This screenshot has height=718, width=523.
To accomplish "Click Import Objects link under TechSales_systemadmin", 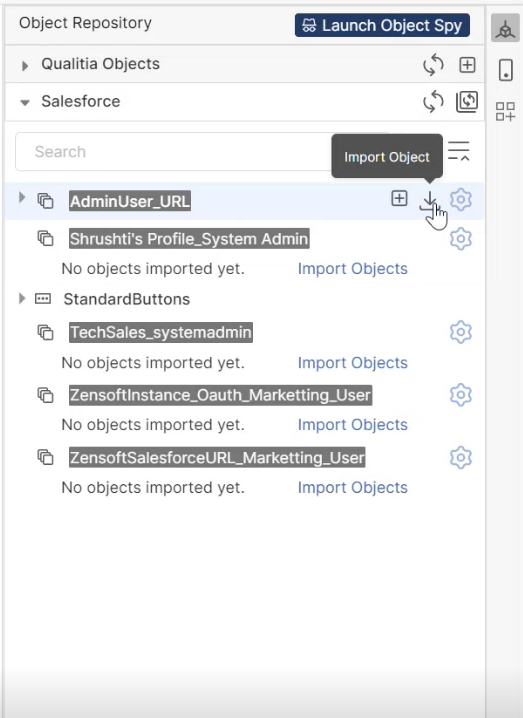I will click(x=353, y=363).
